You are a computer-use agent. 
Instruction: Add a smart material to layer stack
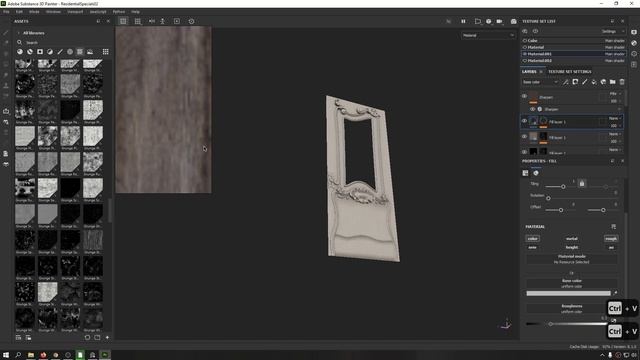pyautogui.click(x=603, y=82)
